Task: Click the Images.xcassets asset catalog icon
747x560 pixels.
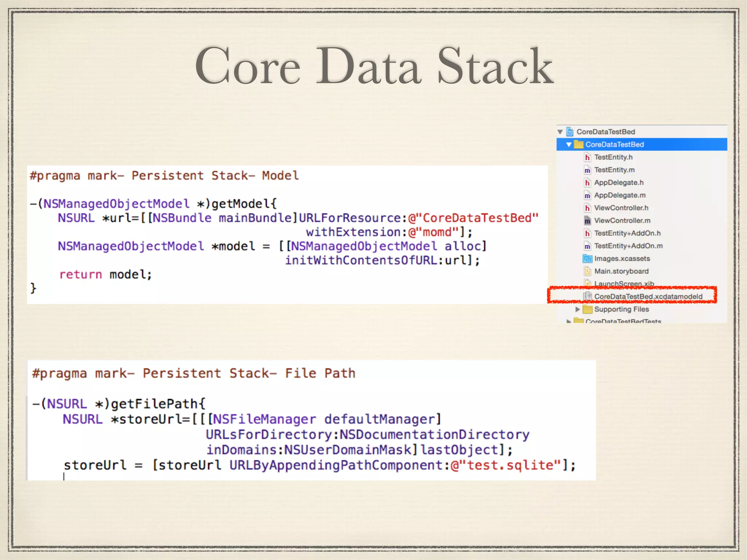Action: click(587, 259)
